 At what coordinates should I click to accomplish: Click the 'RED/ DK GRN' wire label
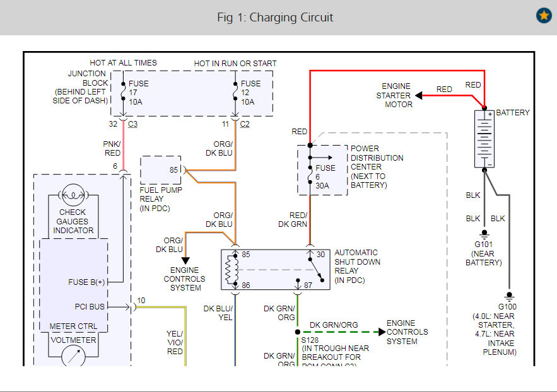pyautogui.click(x=293, y=219)
